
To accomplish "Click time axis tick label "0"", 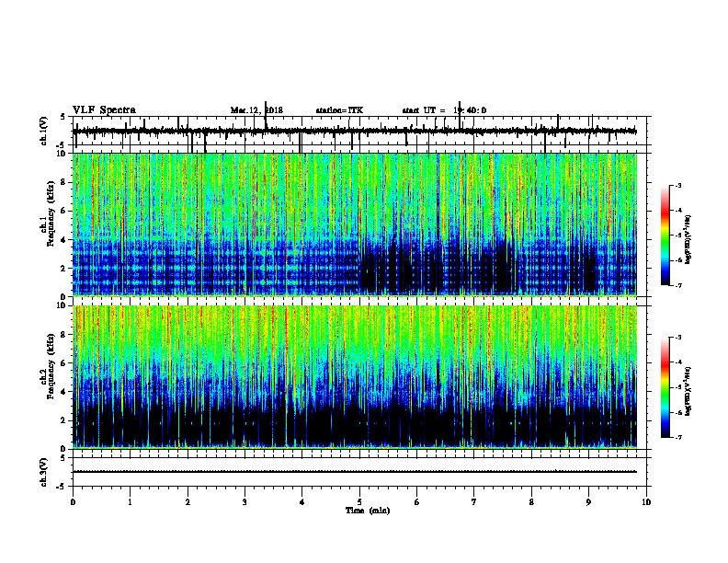I will [x=73, y=502].
